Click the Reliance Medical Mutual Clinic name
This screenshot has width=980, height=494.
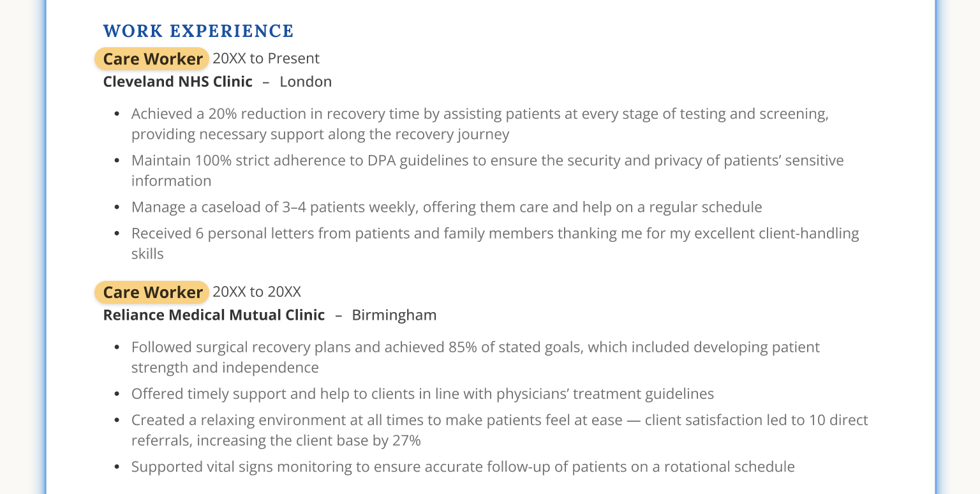tap(214, 315)
